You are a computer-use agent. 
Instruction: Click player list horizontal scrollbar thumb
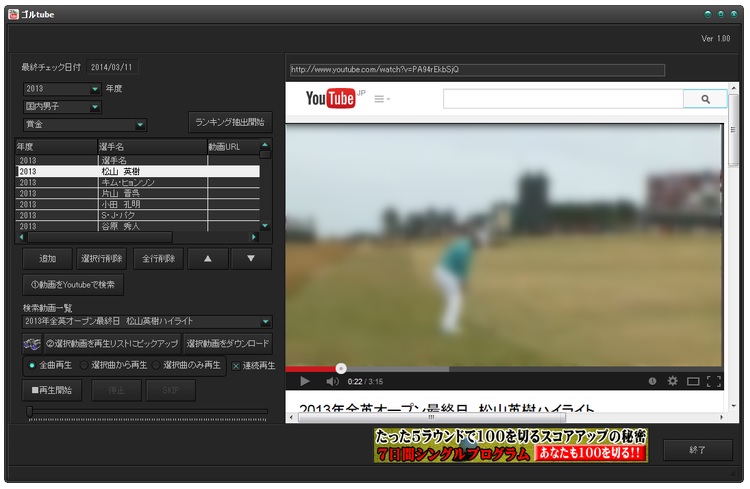pyautogui.click(x=100, y=237)
